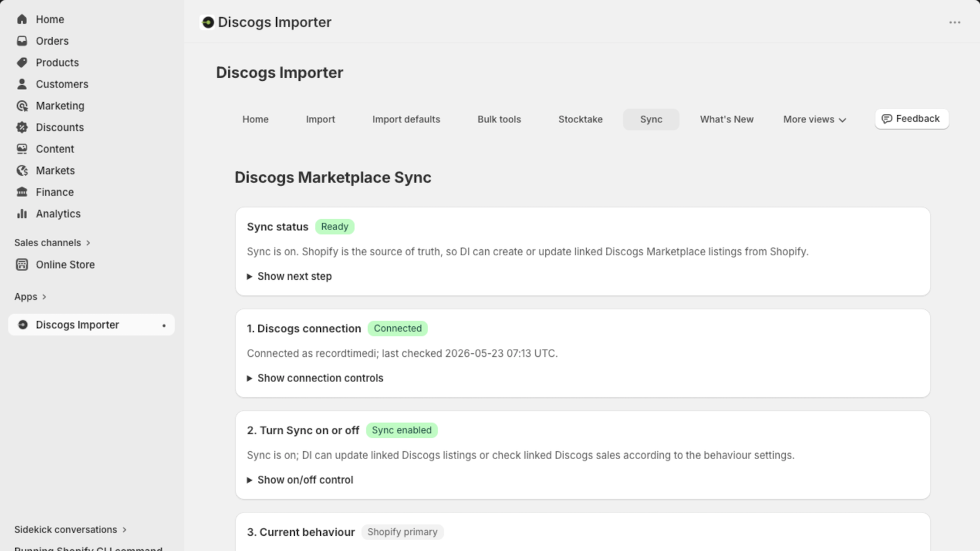Click the Content icon in the sidebar
This screenshot has height=551, width=980.
coord(22,149)
